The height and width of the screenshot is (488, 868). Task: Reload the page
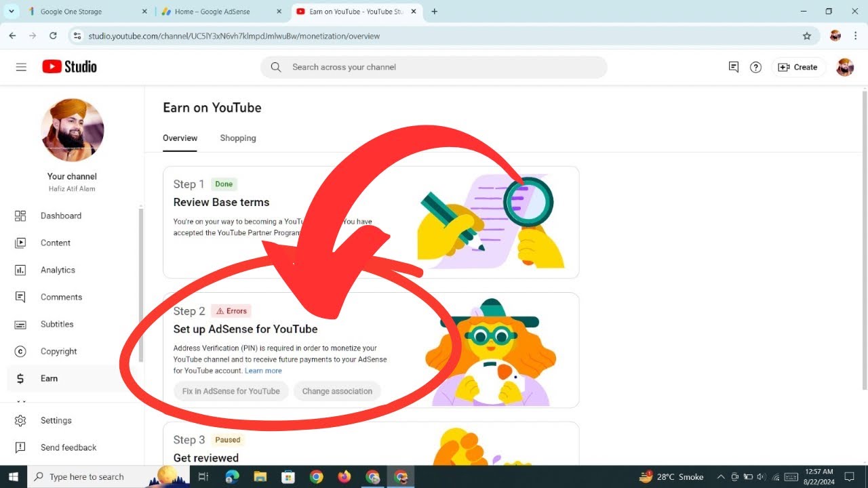click(x=53, y=36)
